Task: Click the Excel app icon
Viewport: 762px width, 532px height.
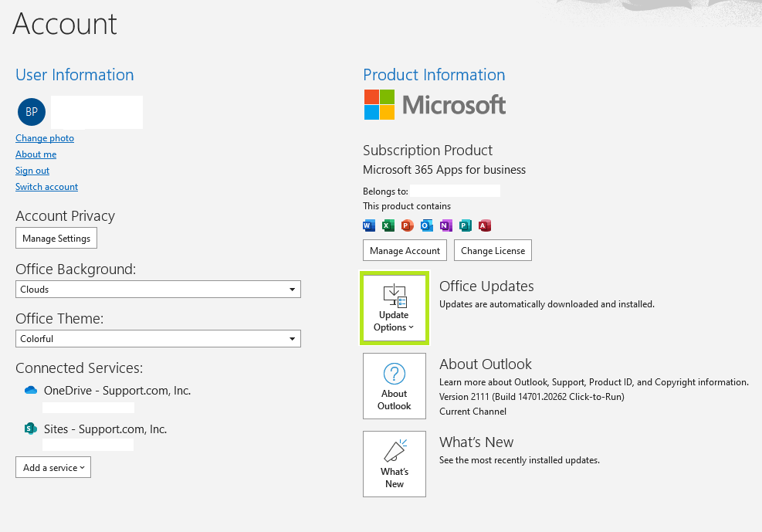Action: coord(388,225)
